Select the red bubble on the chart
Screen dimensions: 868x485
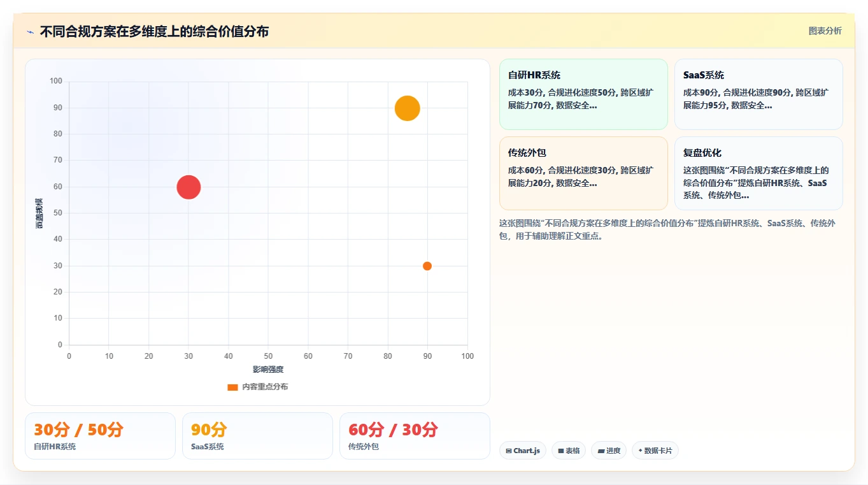(x=189, y=187)
